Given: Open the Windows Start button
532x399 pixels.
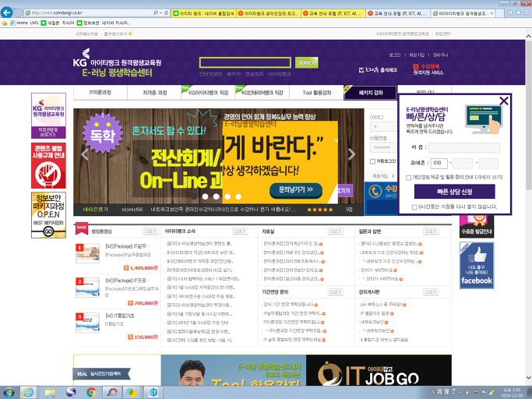Looking at the screenshot, I should (x=9, y=393).
